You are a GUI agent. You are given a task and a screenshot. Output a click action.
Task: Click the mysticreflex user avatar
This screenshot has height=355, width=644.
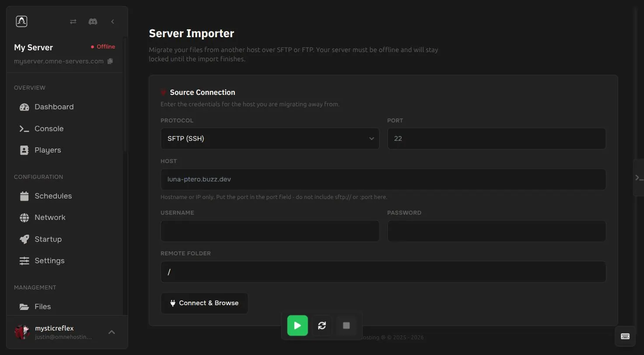[x=22, y=332]
